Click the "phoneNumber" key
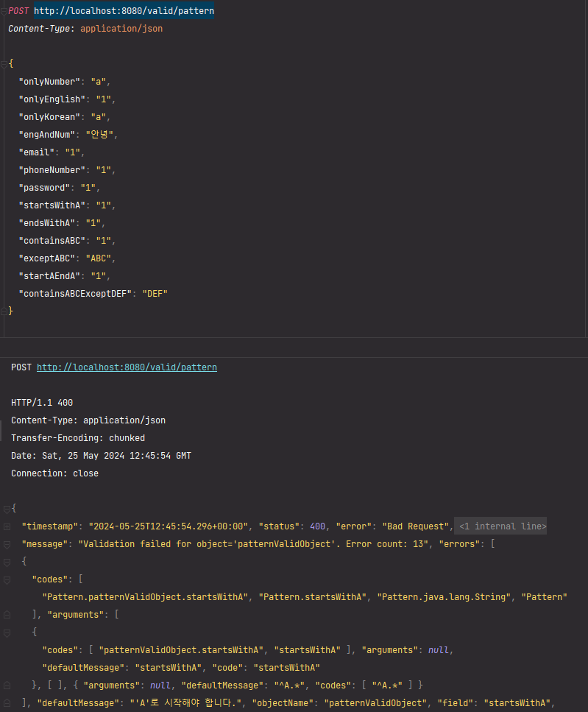The width and height of the screenshot is (588, 712). [x=52, y=170]
